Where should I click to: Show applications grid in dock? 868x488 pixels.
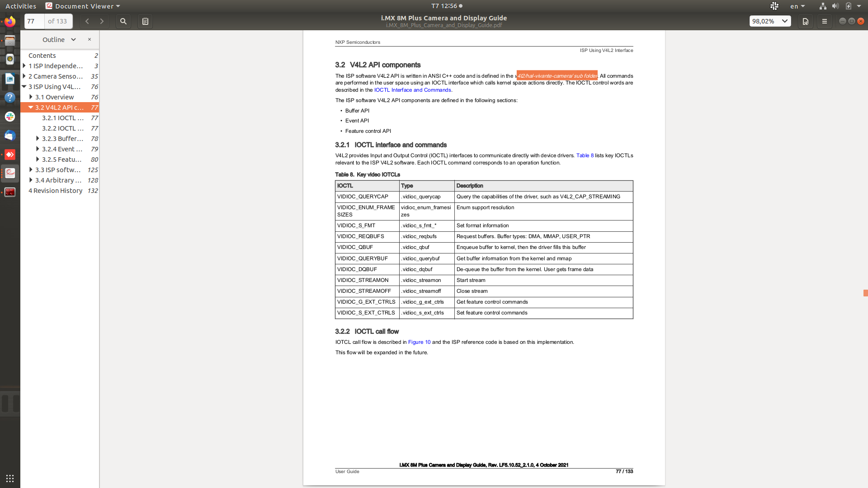coord(10,478)
